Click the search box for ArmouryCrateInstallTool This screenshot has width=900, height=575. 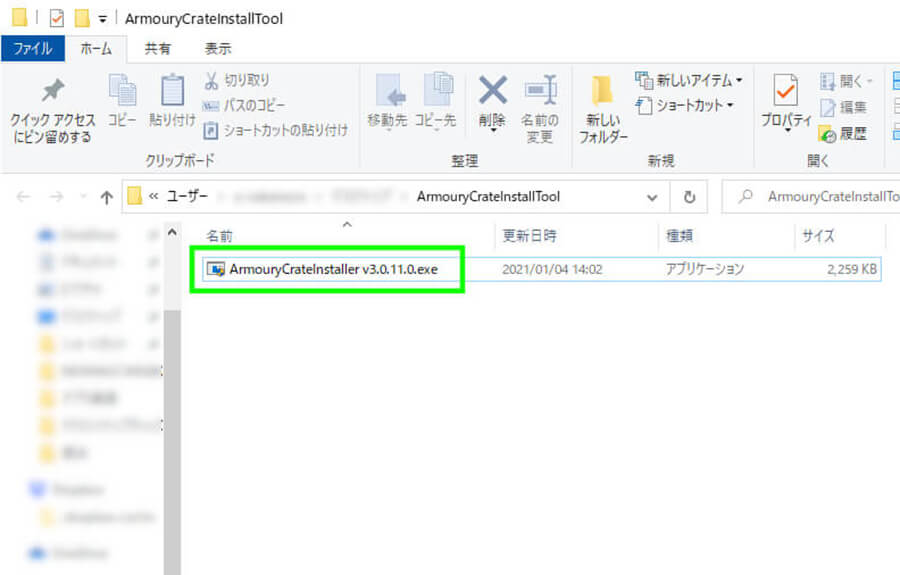click(810, 197)
